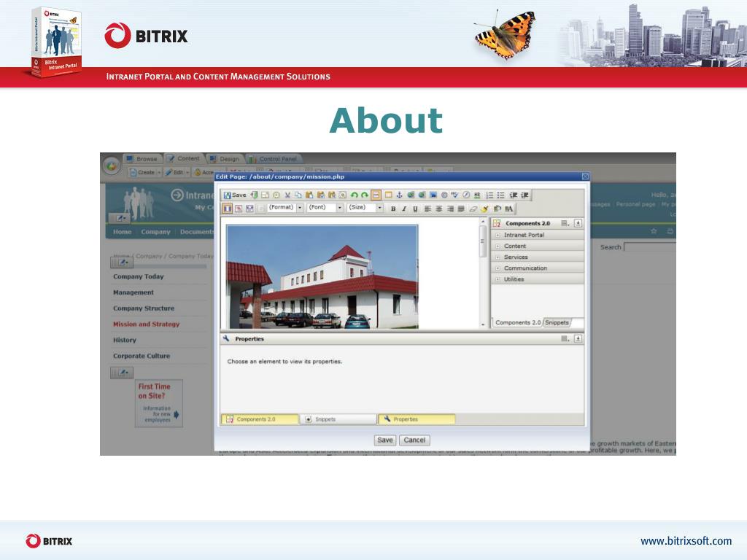Click the Mission and Strategy link
The image size is (747, 560).
pos(146,324)
